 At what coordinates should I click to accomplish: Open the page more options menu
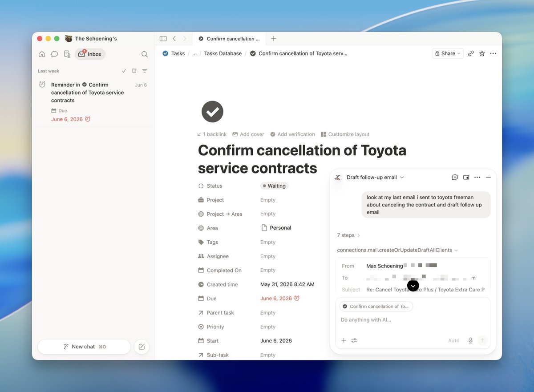coord(493,53)
